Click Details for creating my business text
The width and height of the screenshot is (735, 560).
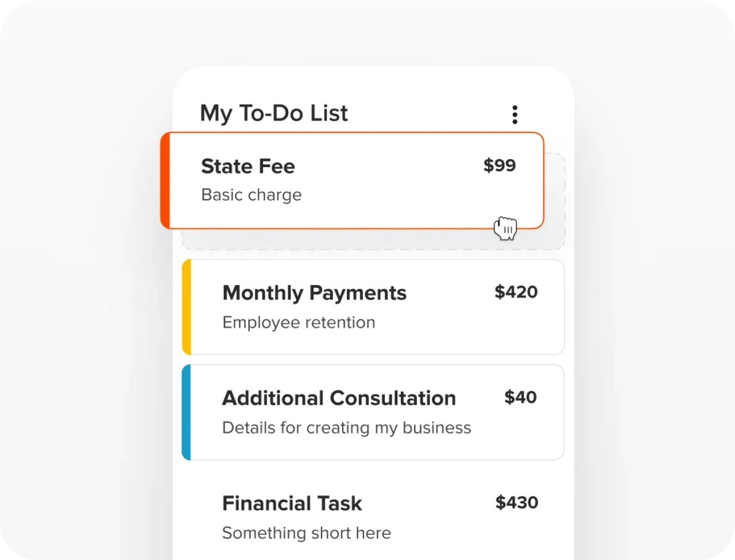[x=346, y=428]
